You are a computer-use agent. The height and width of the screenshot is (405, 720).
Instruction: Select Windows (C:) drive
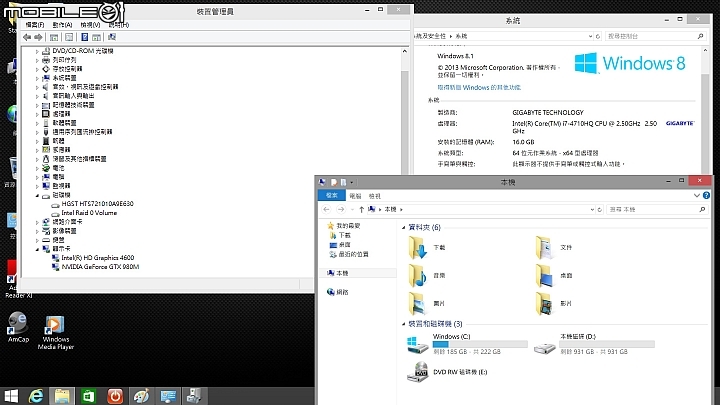pos(467,344)
